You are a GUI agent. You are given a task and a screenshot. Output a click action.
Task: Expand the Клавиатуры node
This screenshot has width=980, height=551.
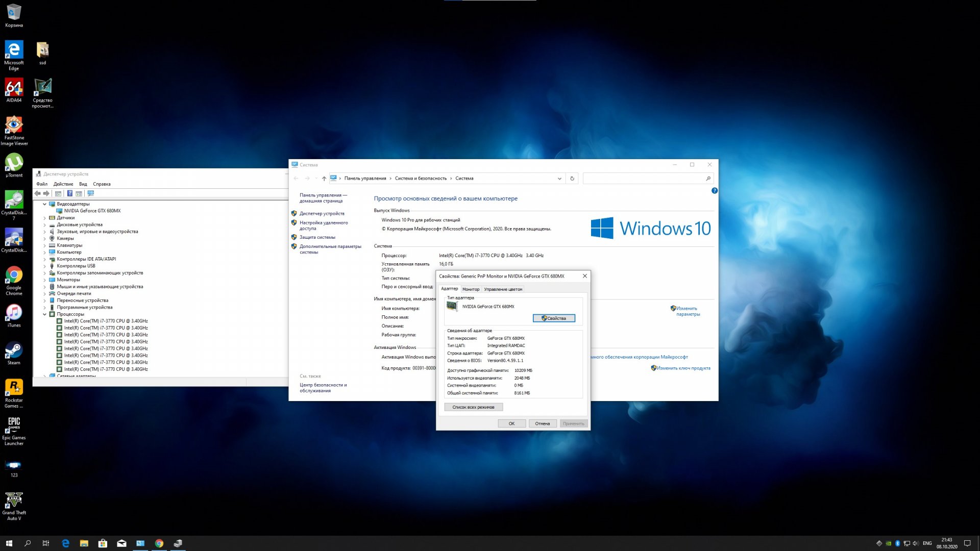tap(45, 245)
